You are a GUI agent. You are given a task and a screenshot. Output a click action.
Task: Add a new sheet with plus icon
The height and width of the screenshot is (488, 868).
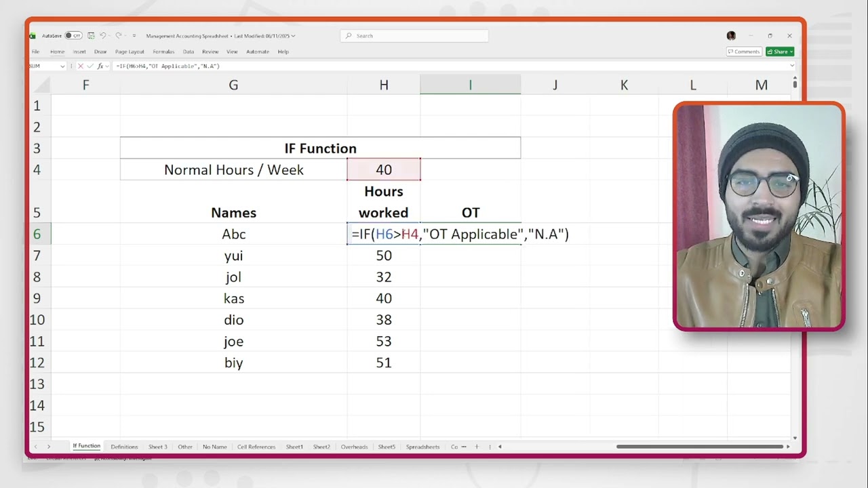pos(477,447)
